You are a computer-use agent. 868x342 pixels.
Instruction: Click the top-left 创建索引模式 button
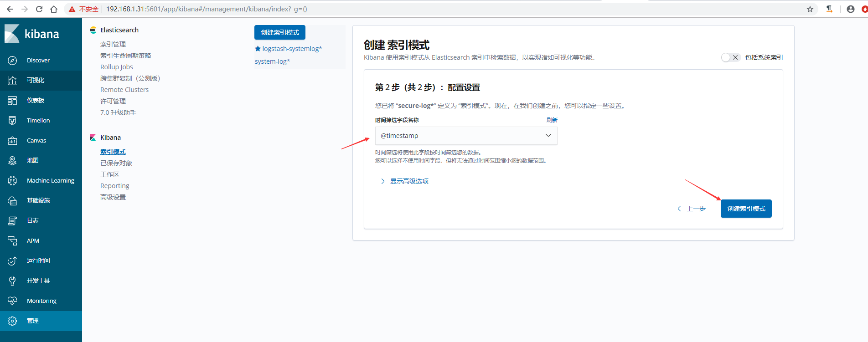(x=280, y=32)
